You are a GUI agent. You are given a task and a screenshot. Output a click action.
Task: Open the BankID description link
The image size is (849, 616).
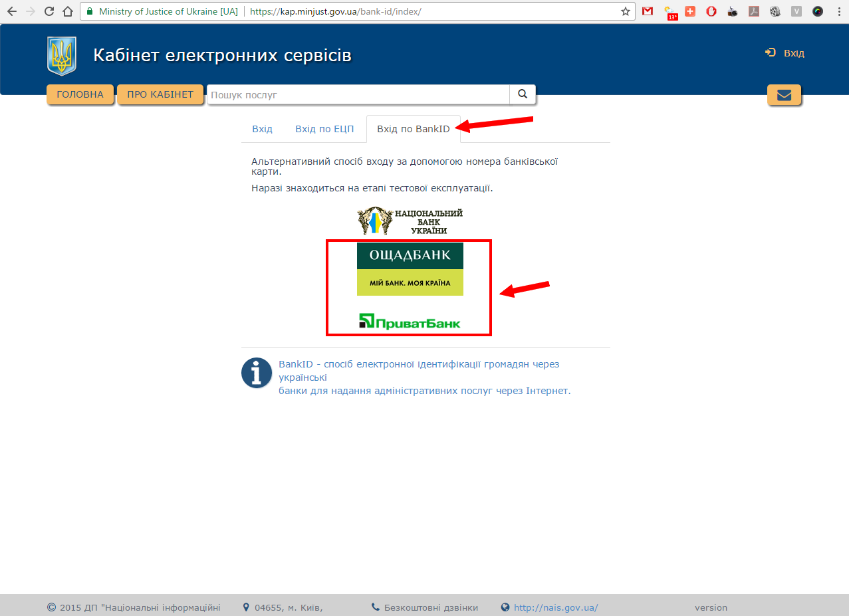(x=425, y=377)
